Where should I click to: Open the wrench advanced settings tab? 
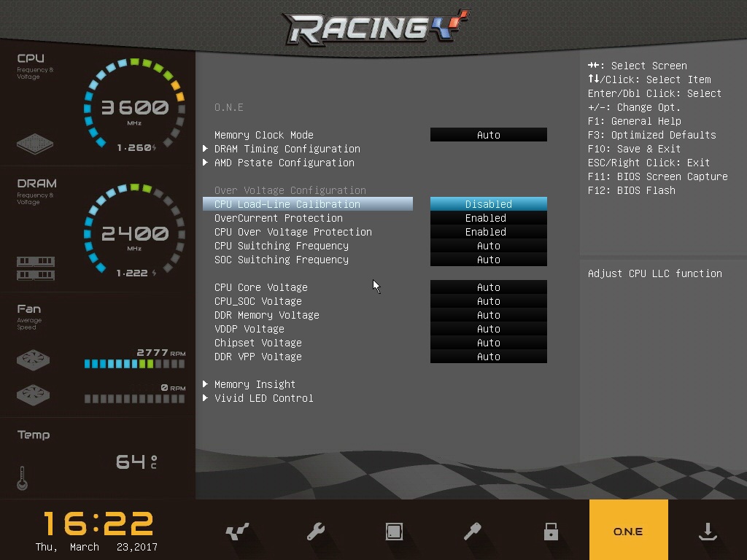pyautogui.click(x=316, y=531)
